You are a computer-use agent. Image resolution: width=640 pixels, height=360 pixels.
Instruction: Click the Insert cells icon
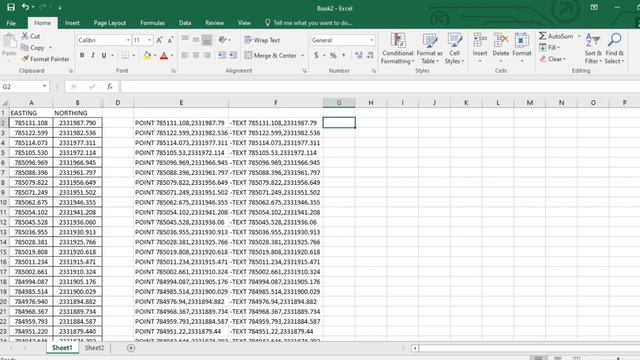click(x=480, y=40)
